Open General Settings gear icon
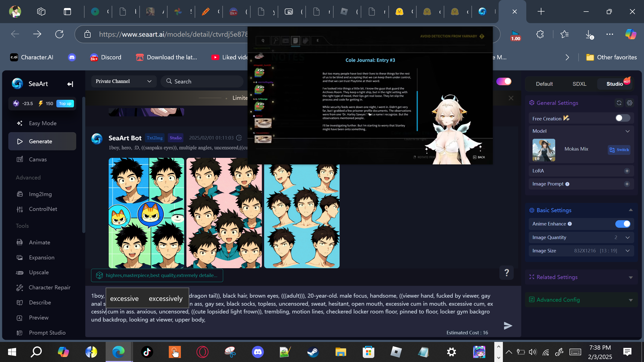The image size is (644, 362). tap(630, 103)
